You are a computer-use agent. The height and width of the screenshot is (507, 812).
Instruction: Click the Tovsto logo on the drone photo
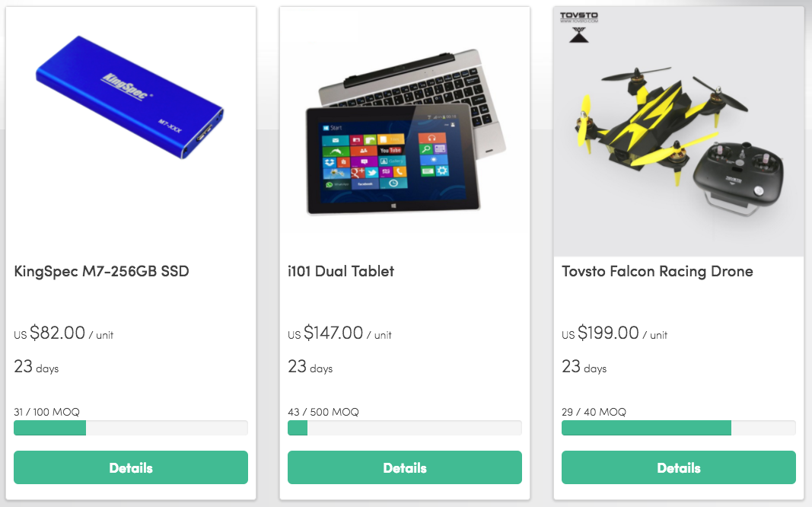pos(579,27)
